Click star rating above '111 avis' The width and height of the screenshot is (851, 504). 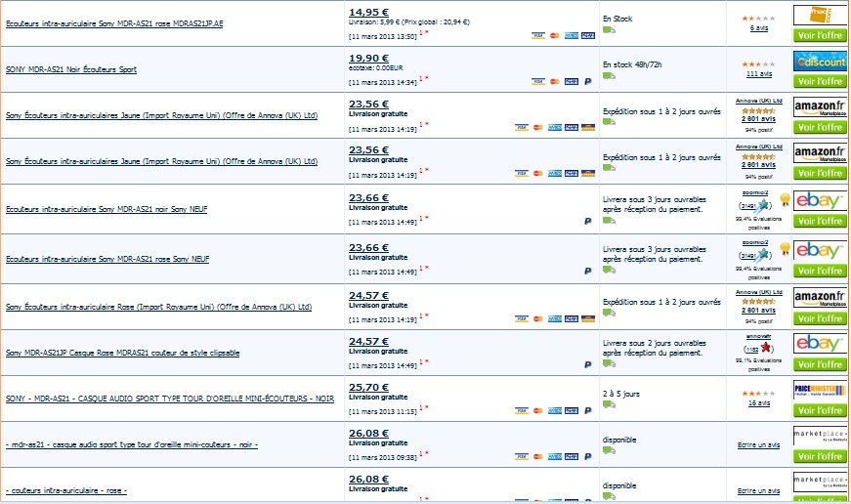(x=758, y=64)
